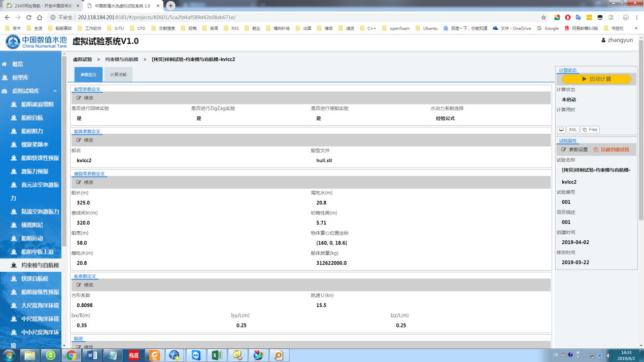The width and height of the screenshot is (644, 362).
Task: Open Word from the Windows taskbar
Action: pos(92,355)
